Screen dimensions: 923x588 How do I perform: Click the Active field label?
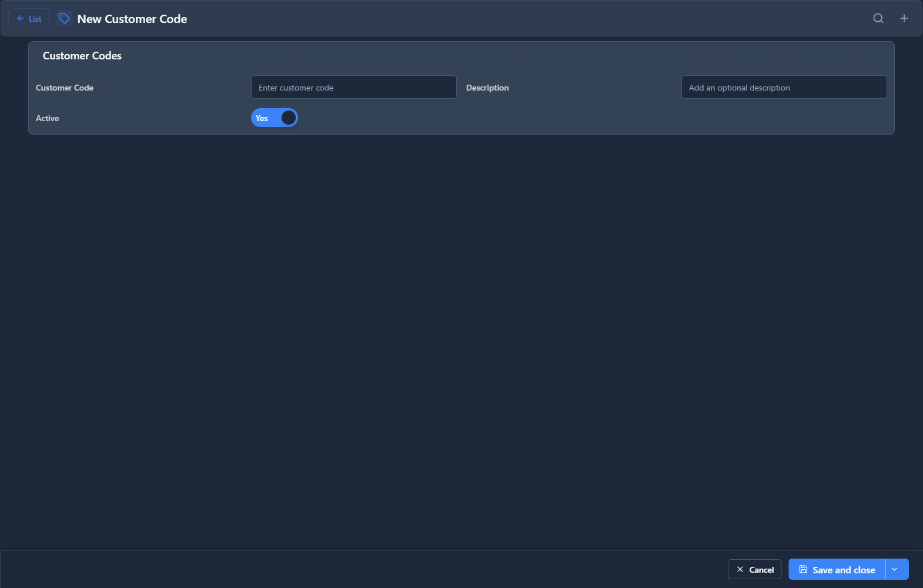point(48,118)
